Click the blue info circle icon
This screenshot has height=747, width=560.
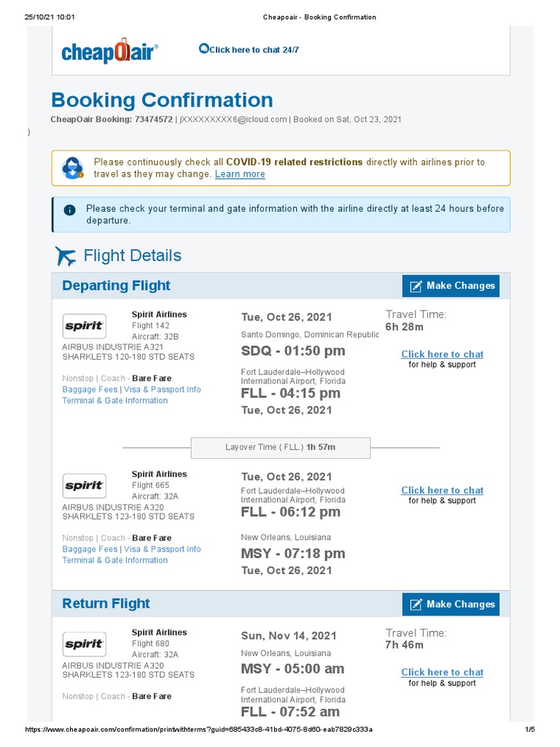(69, 209)
